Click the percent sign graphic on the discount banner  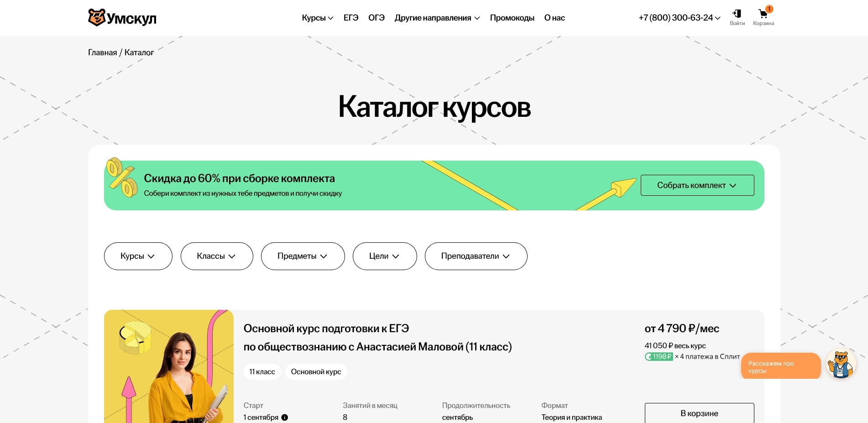point(121,178)
